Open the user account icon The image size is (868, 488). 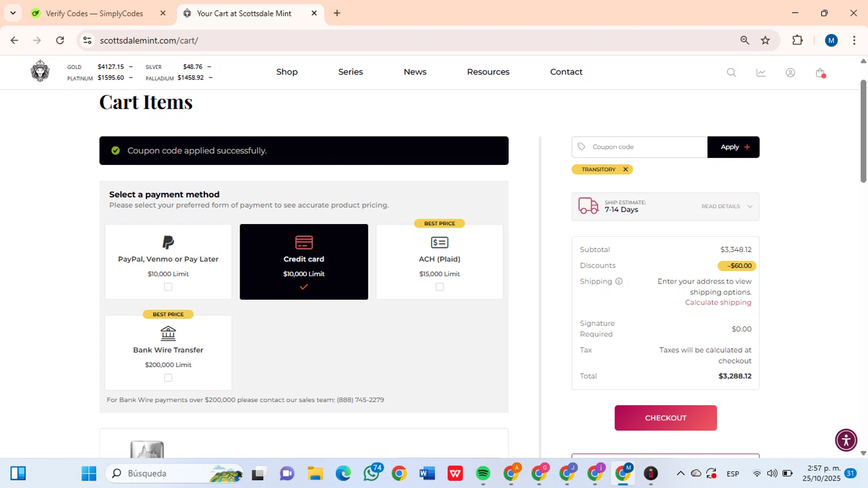[790, 73]
